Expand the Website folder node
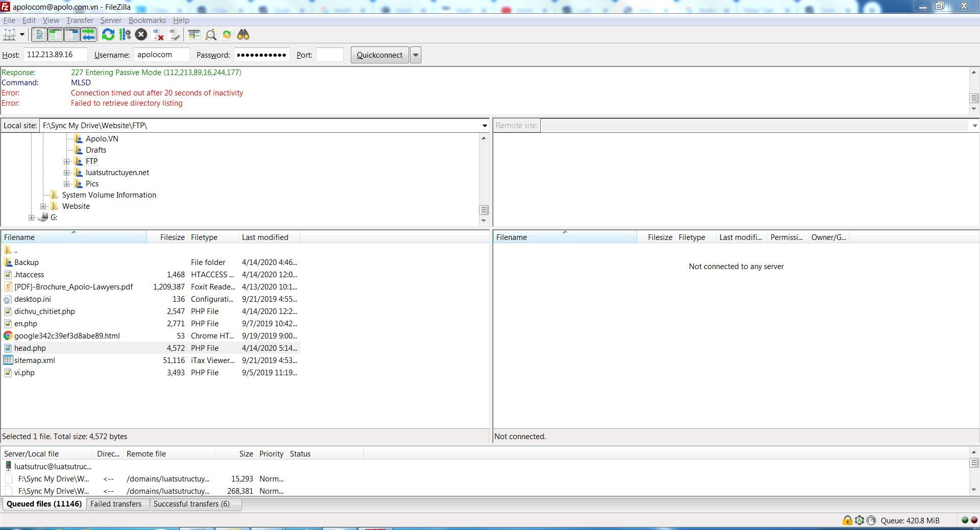Screen dimensions: 980x530 tap(43, 206)
